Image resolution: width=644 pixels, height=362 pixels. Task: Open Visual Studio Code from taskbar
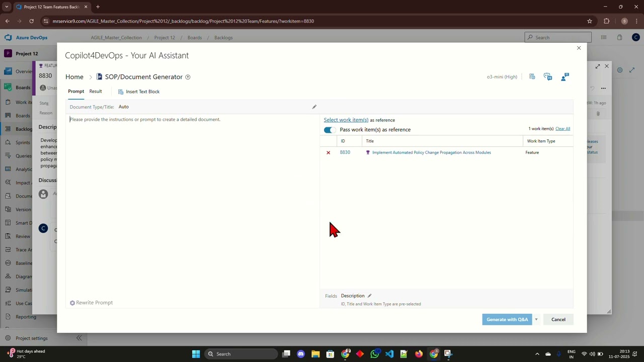click(389, 354)
